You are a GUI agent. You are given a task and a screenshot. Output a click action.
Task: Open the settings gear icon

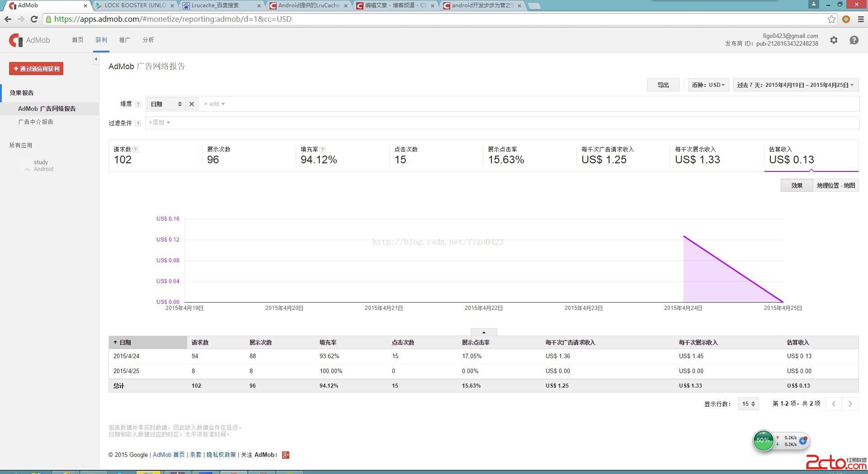(x=834, y=40)
